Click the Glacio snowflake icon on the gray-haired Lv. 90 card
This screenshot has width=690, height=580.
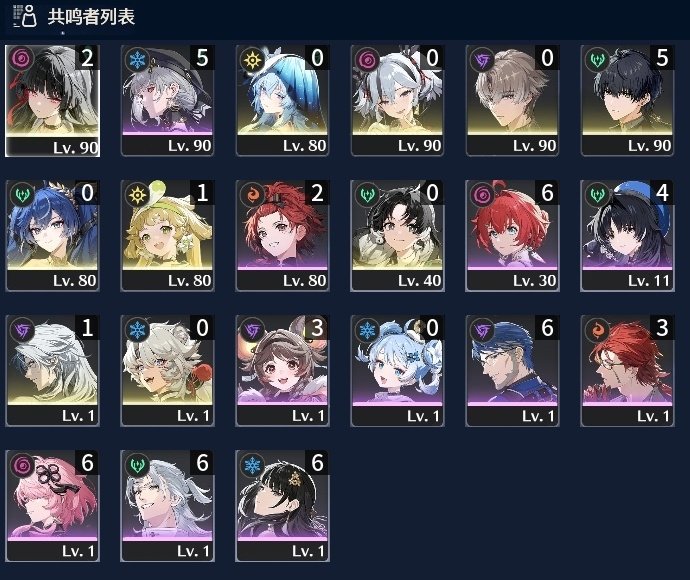coord(137,59)
